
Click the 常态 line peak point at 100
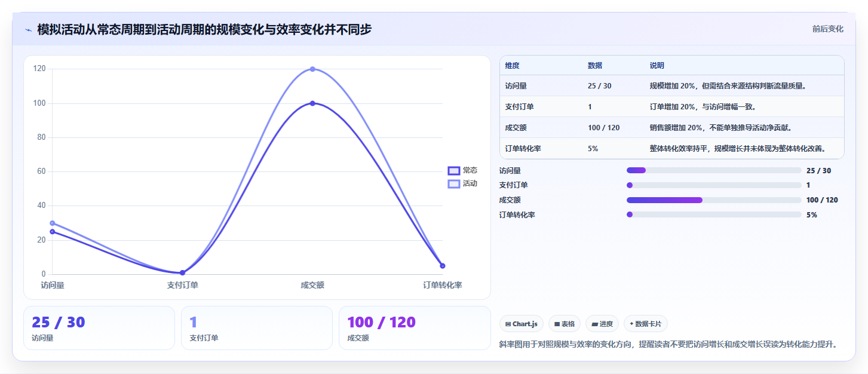[x=312, y=103]
